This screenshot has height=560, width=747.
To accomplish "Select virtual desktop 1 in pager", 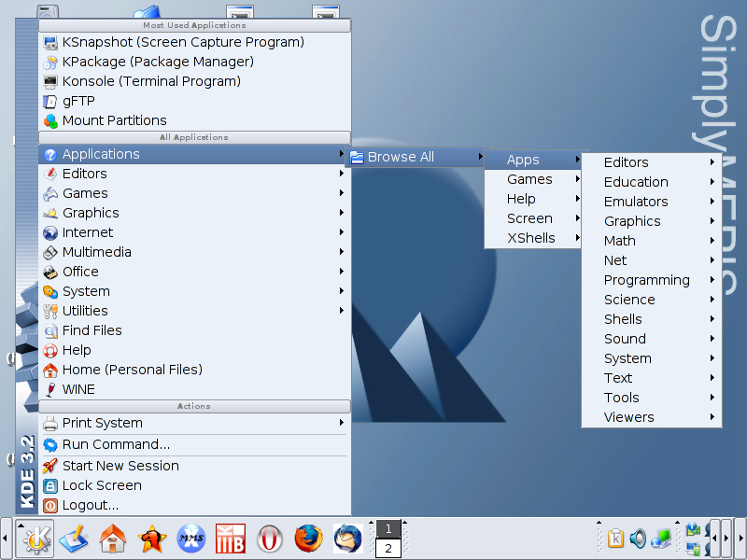I will pos(388,529).
